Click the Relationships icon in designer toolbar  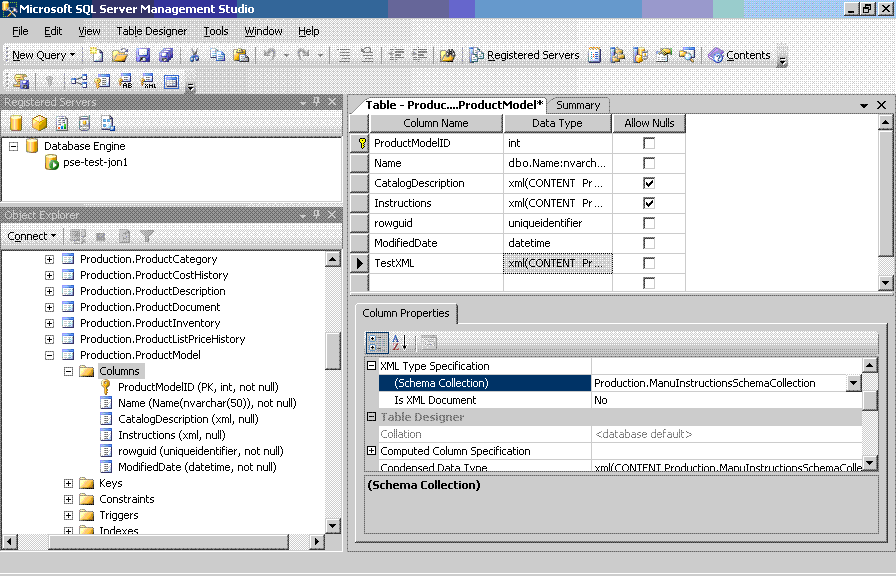[79, 82]
